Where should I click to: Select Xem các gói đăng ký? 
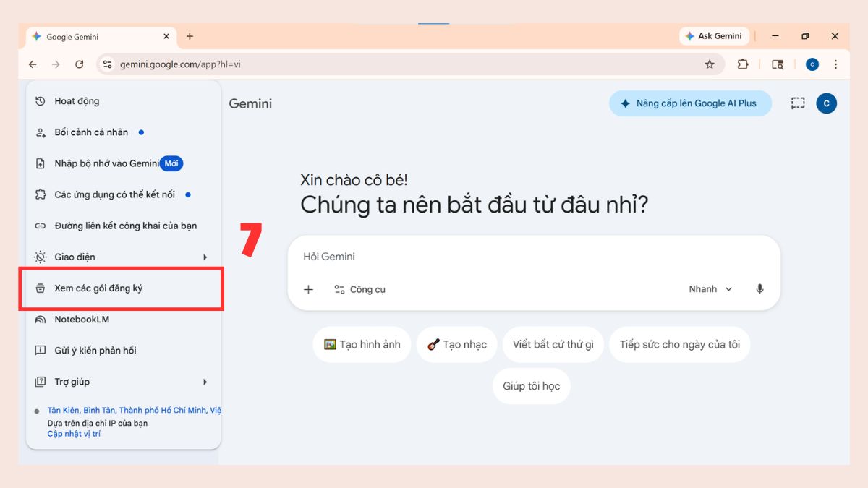[x=123, y=288]
